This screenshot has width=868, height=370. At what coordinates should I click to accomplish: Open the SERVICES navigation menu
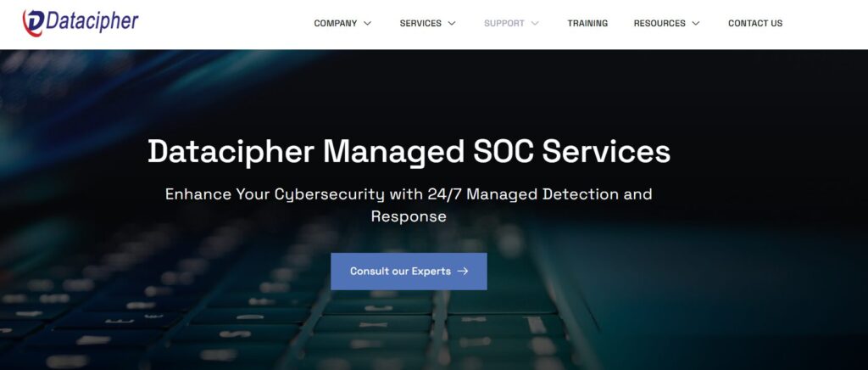coord(420,23)
